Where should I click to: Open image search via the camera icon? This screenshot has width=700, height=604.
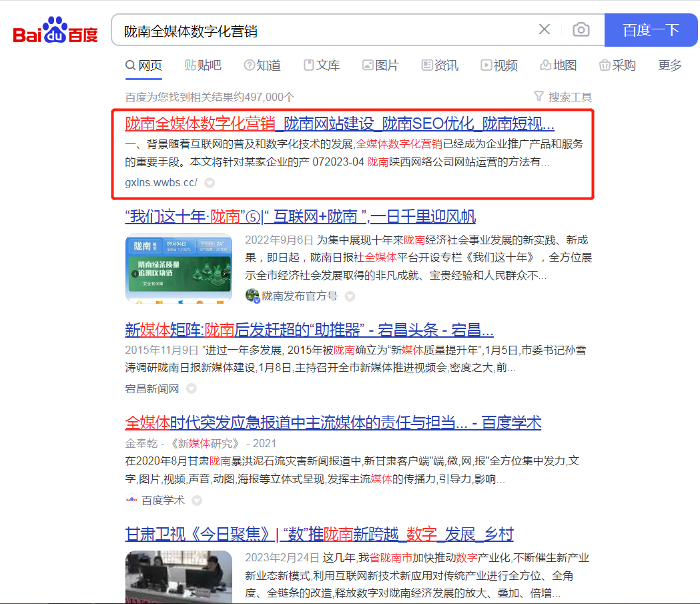[581, 29]
